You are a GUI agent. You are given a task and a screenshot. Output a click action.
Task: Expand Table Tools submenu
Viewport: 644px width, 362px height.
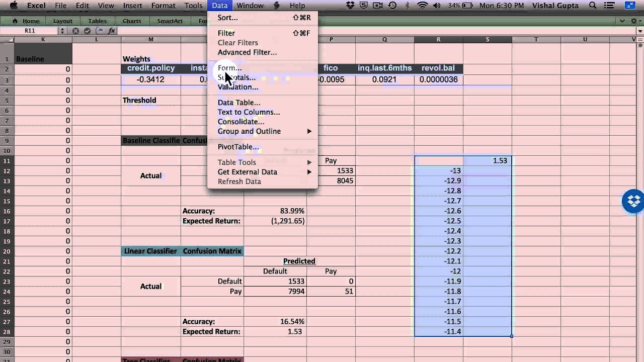point(263,162)
